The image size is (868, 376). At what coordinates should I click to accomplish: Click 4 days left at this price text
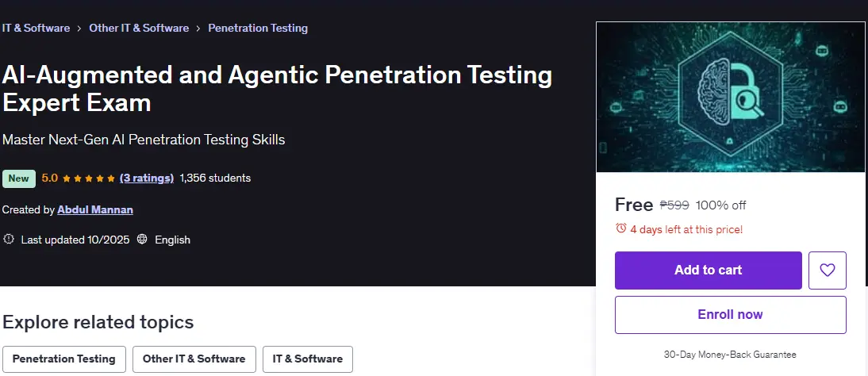pyautogui.click(x=686, y=229)
